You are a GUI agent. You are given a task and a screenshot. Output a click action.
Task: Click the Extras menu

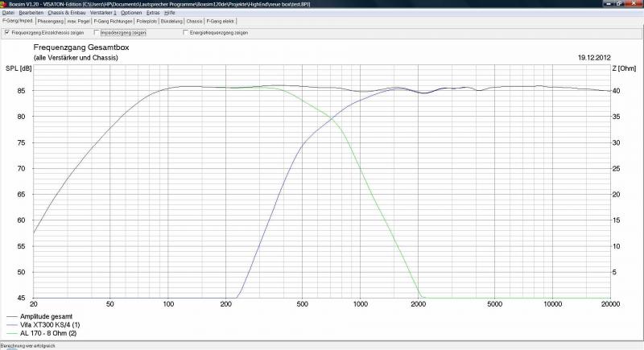[153, 13]
